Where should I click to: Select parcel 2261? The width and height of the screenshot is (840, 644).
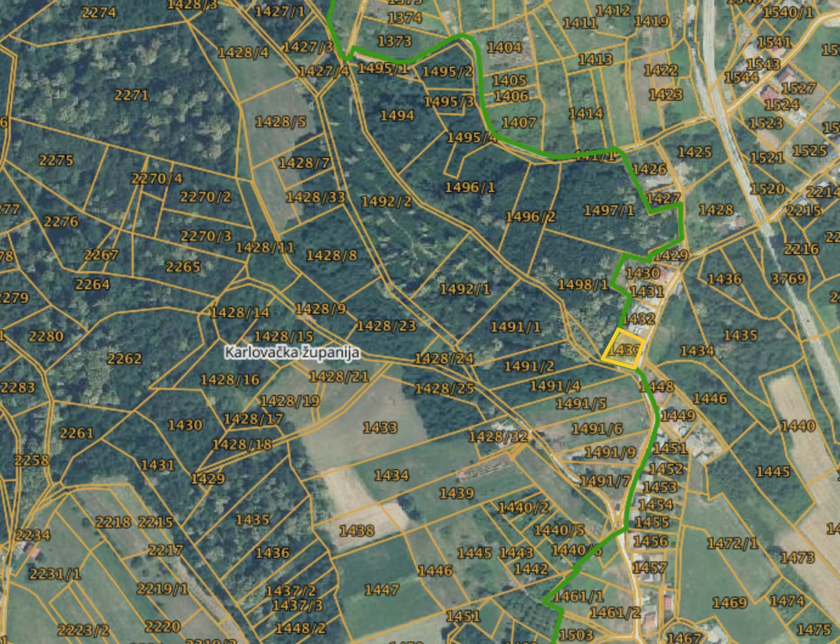pyautogui.click(x=77, y=433)
